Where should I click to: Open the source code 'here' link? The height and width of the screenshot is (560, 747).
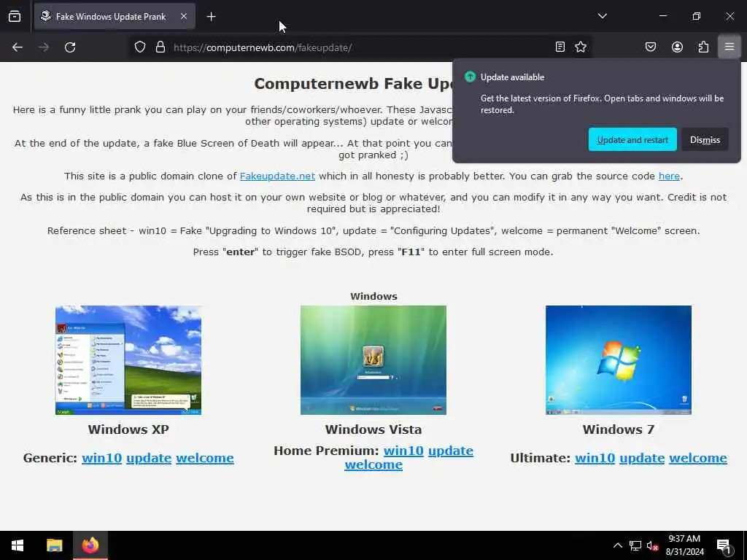tap(669, 176)
